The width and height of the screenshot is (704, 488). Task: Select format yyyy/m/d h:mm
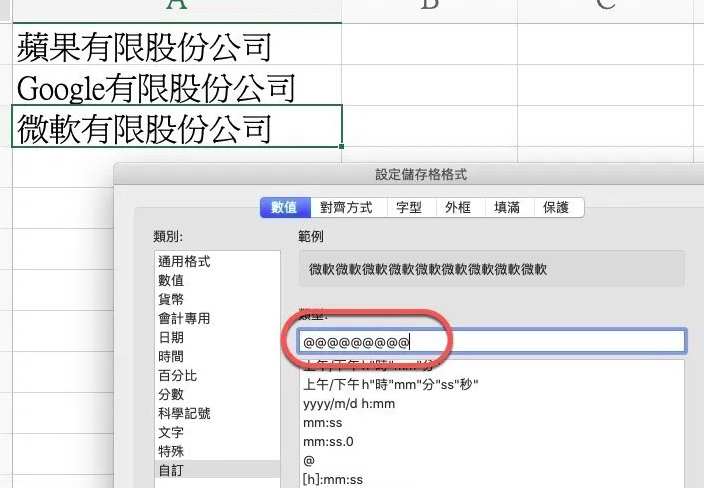click(x=492, y=404)
